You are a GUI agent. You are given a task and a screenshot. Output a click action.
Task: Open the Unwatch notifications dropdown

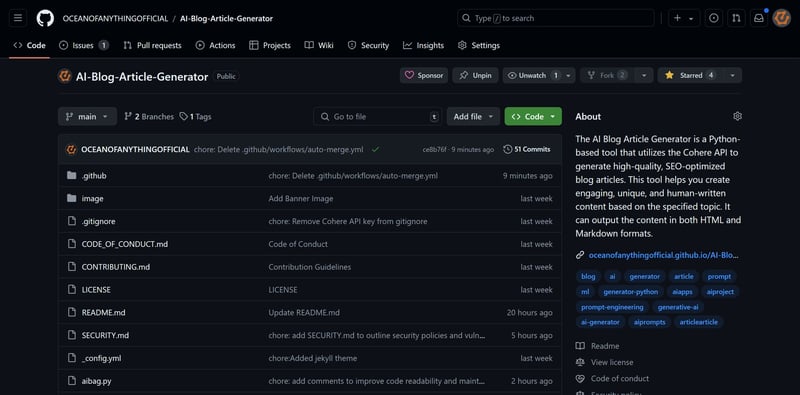[539, 76]
